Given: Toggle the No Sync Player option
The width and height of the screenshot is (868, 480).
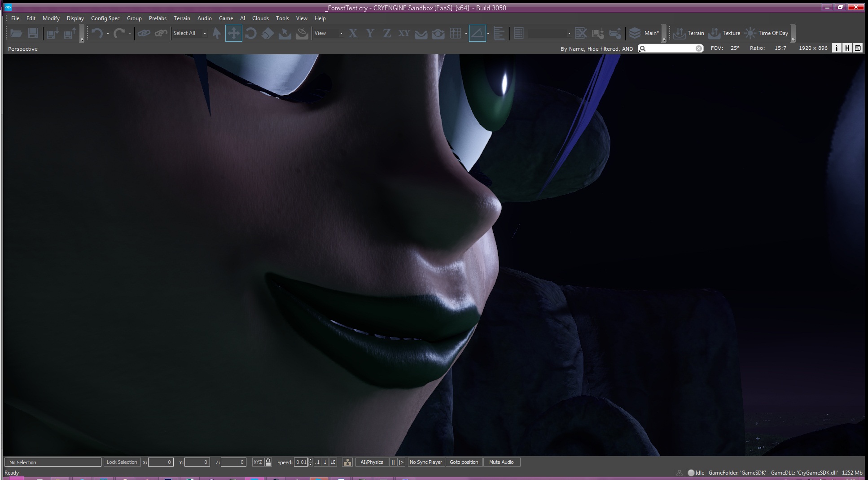Looking at the screenshot, I should (425, 462).
